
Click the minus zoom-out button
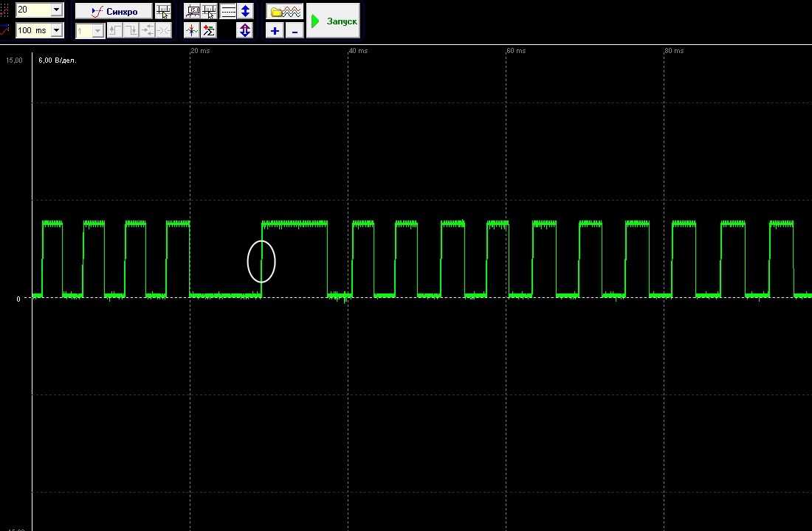(295, 31)
